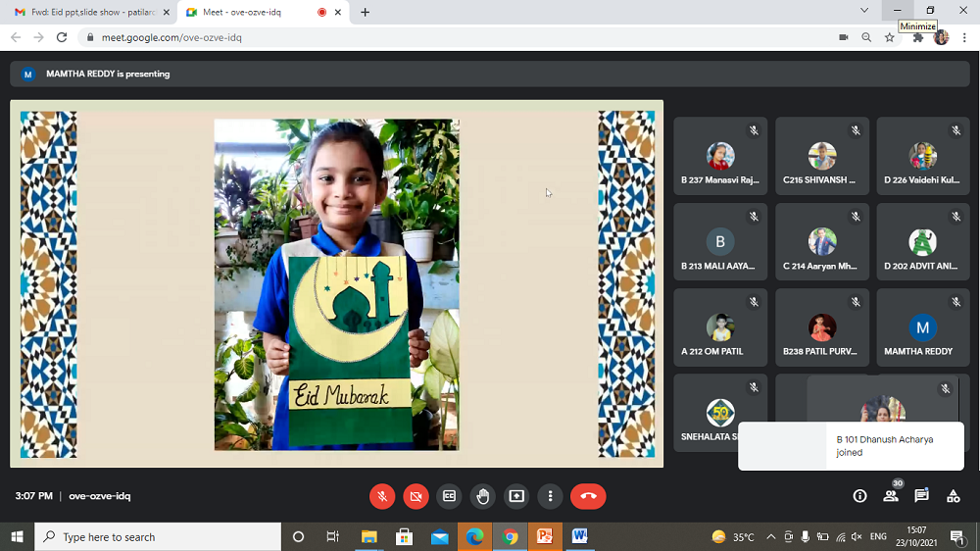
Task: Leave the call with red hang-up button
Action: [x=588, y=496]
